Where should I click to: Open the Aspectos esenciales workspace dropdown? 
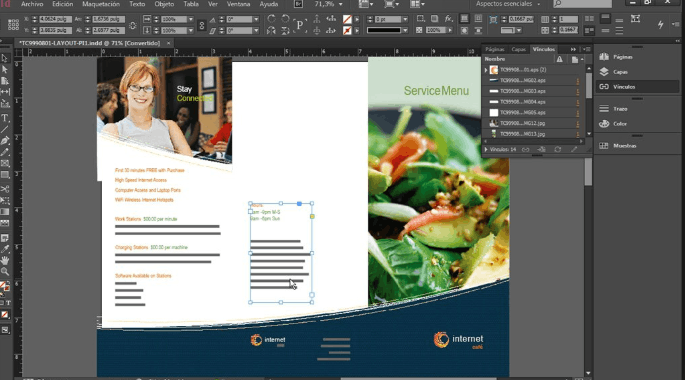[508, 4]
